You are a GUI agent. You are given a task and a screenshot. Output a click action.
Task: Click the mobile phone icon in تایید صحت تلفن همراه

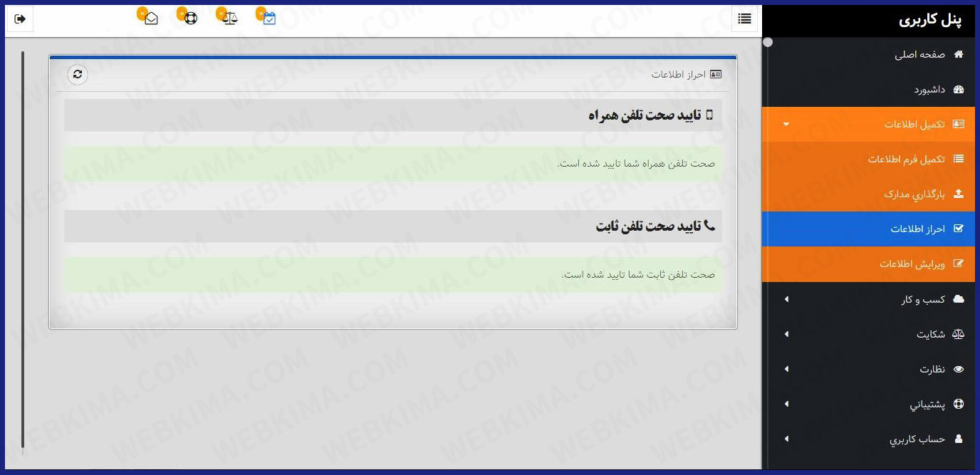[x=709, y=115]
